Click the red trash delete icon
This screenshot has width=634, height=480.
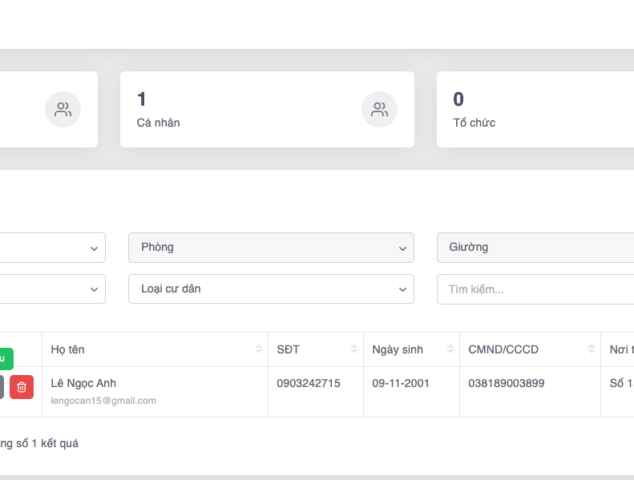(22, 387)
